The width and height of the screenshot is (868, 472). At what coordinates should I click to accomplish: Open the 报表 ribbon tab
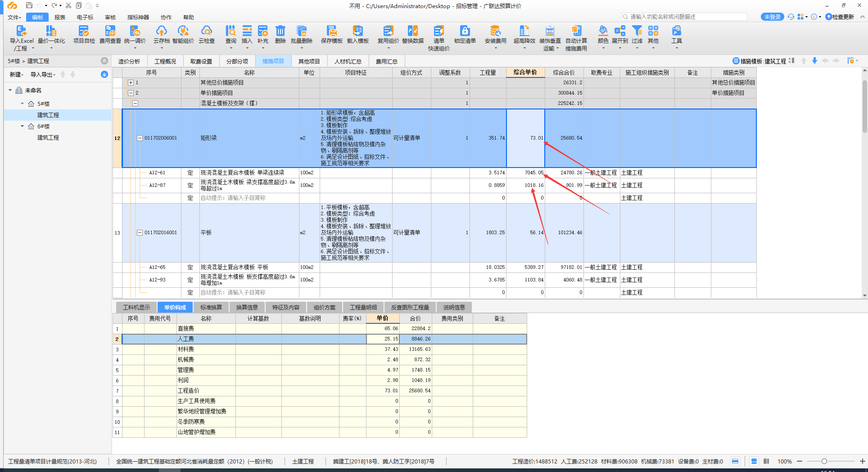pos(60,17)
